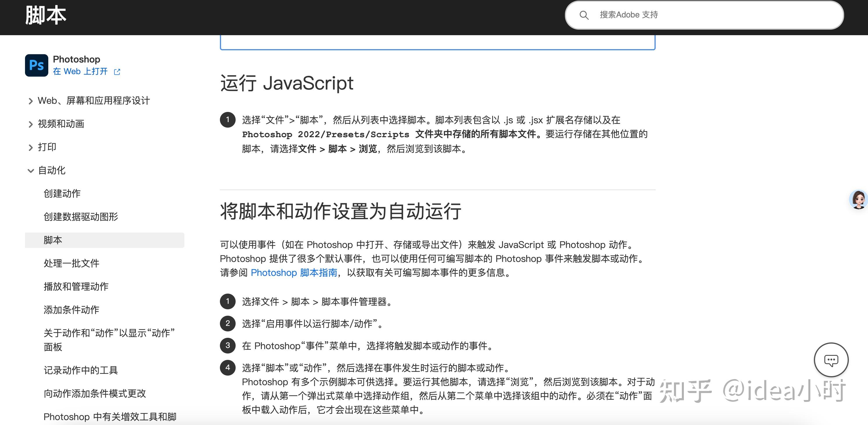Viewport: 868px width, 425px height.
Task: Select the highlighted 脚本 sidebar item
Action: (x=53, y=240)
